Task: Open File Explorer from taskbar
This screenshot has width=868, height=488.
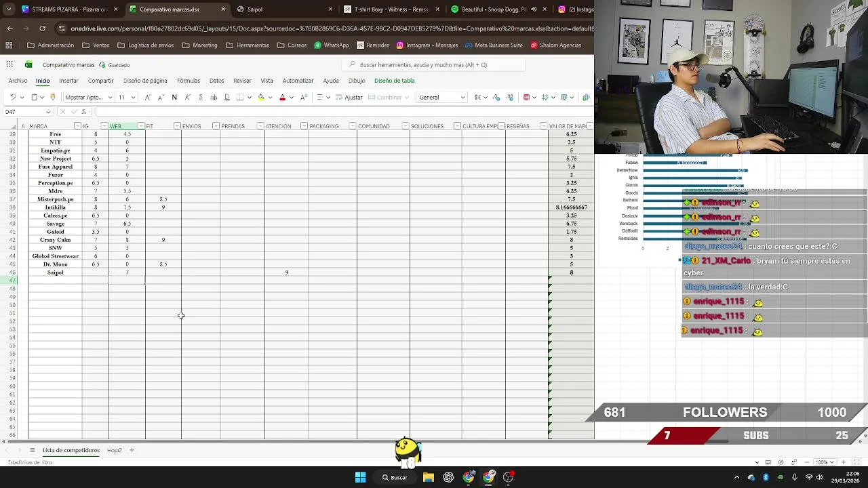Action: [x=428, y=477]
